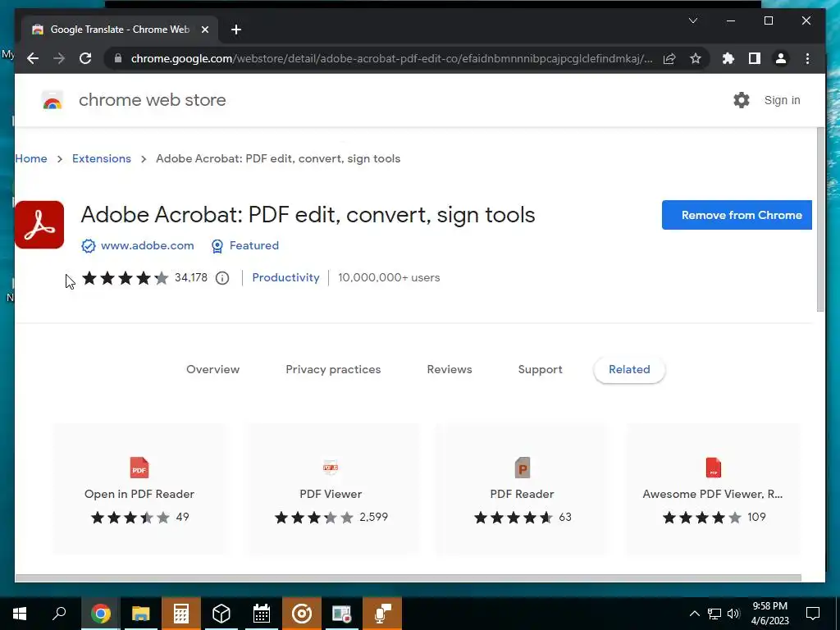840x630 pixels.
Task: Close the Google Translate tab
Action: [204, 30]
